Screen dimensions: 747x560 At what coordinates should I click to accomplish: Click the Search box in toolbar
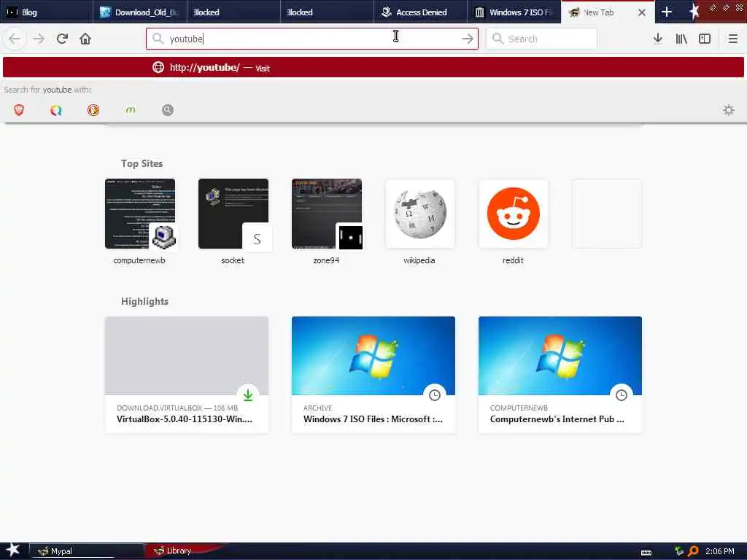[x=541, y=39]
